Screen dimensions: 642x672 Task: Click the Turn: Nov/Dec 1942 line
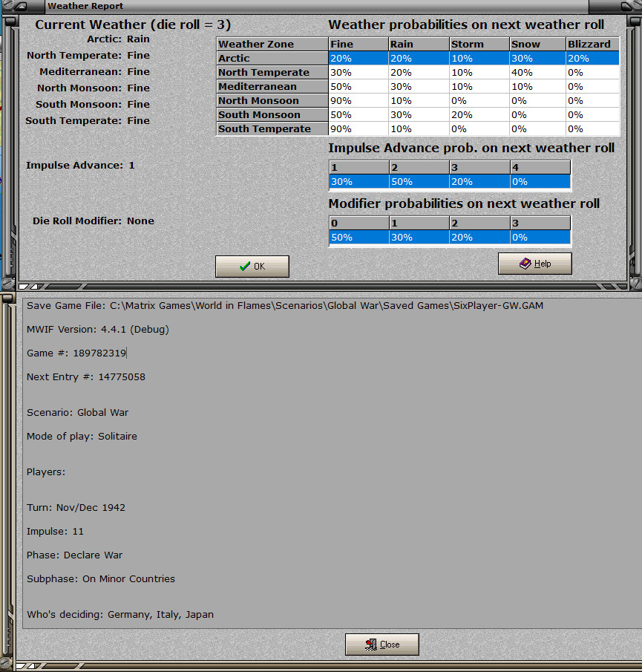coord(76,508)
